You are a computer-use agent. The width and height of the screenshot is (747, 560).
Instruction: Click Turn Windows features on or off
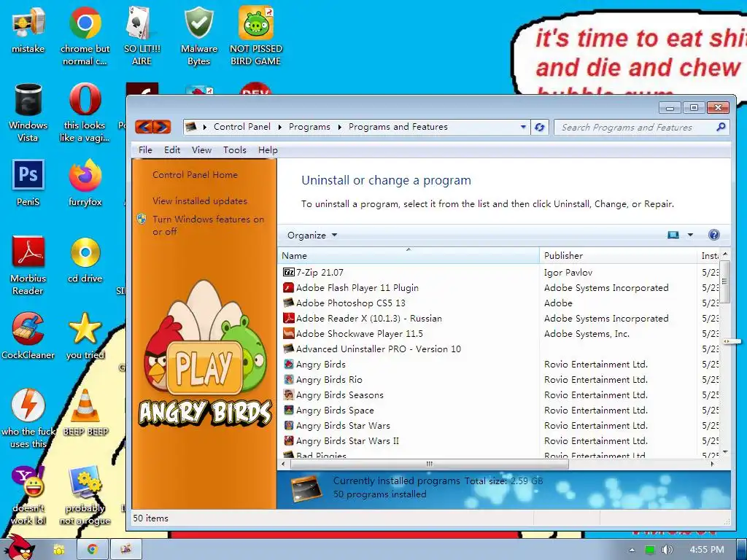click(208, 225)
